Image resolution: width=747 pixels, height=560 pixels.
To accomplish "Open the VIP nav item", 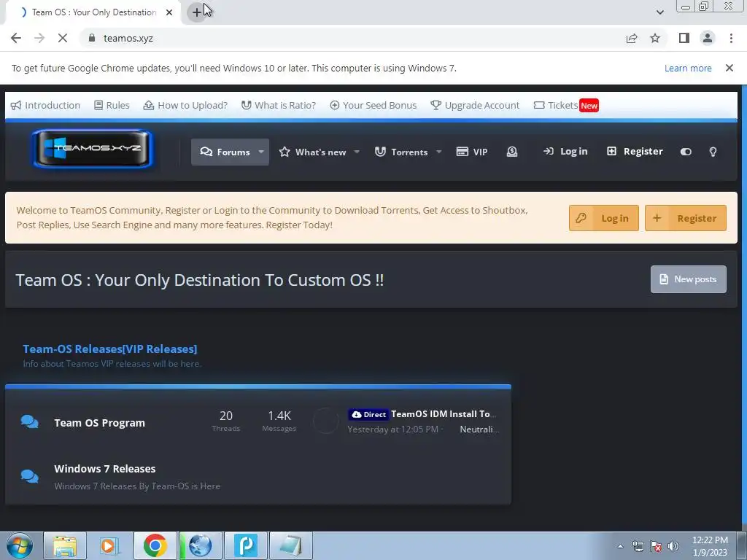I will click(472, 152).
